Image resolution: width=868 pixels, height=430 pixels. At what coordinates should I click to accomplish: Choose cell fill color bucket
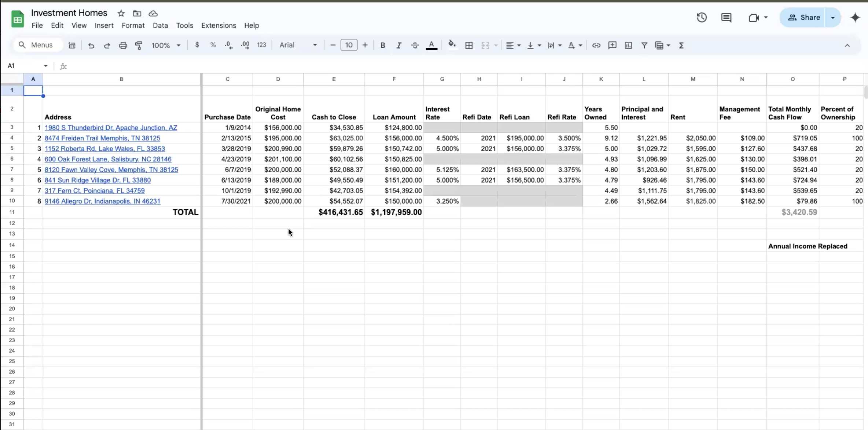pos(452,45)
